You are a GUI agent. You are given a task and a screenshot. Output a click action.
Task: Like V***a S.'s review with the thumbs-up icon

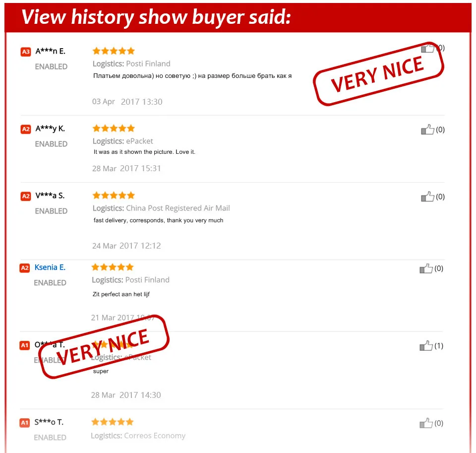tap(427, 196)
